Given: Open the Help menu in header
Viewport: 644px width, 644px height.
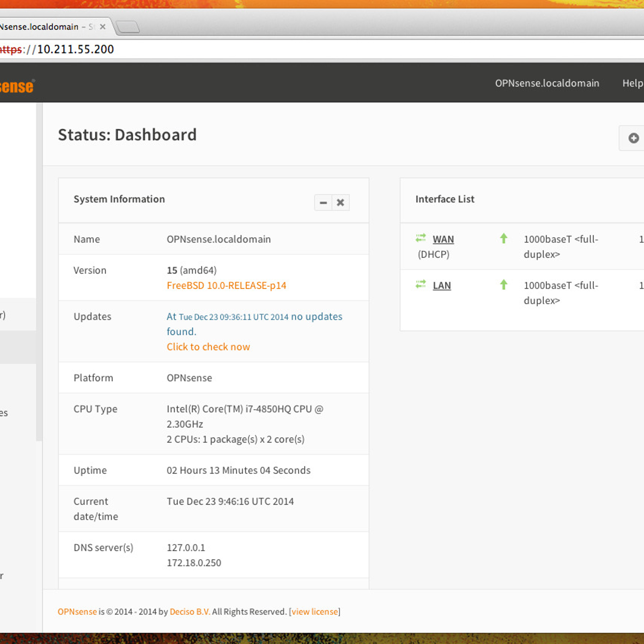Looking at the screenshot, I should click(633, 83).
